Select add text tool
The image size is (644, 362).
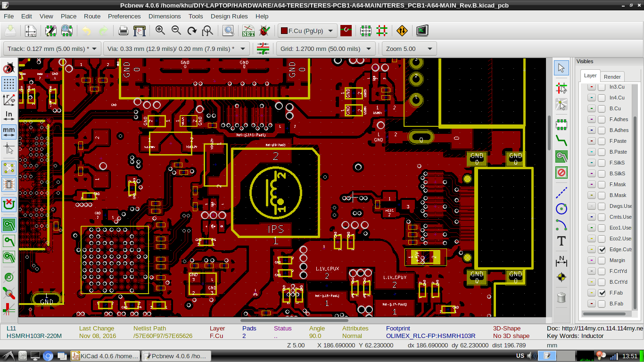click(561, 241)
